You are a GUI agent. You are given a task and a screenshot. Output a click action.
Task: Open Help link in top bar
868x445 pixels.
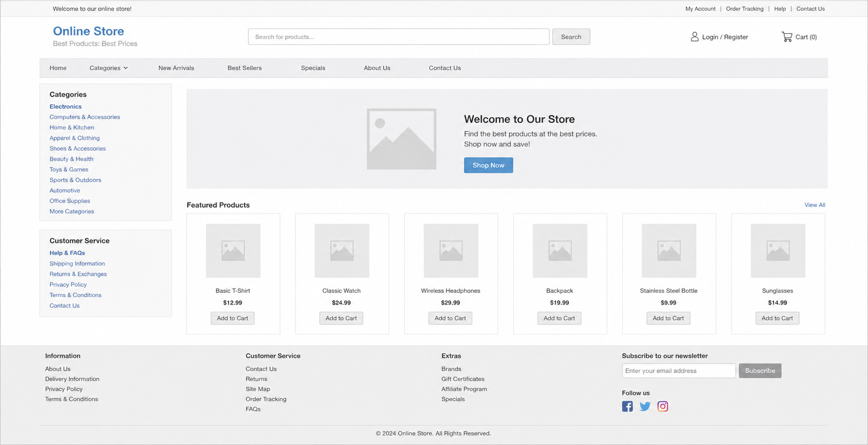click(x=780, y=9)
